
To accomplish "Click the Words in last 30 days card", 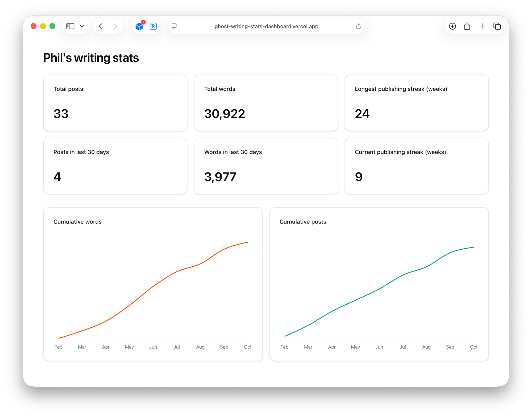I will tap(266, 166).
